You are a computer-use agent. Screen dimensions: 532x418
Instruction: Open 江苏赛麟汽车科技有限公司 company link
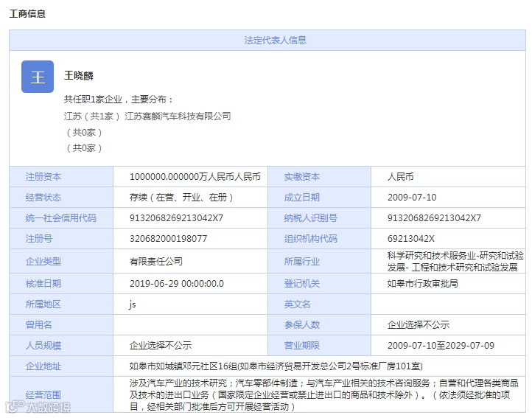[178, 116]
